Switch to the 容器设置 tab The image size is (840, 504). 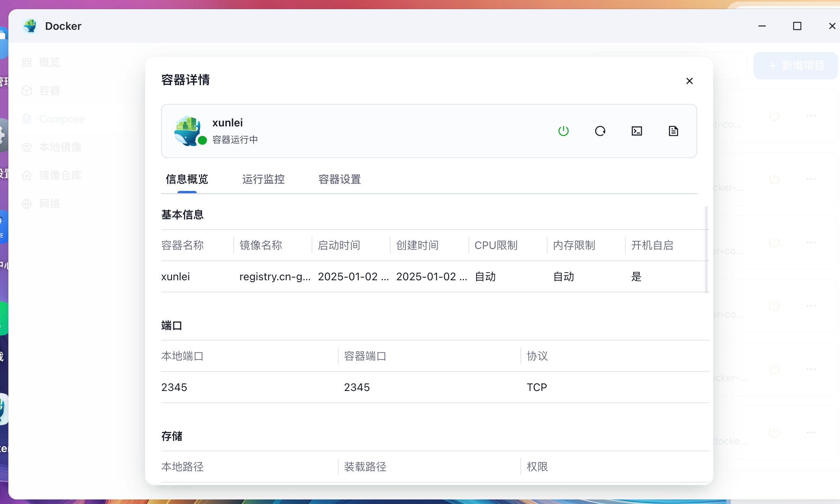340,179
